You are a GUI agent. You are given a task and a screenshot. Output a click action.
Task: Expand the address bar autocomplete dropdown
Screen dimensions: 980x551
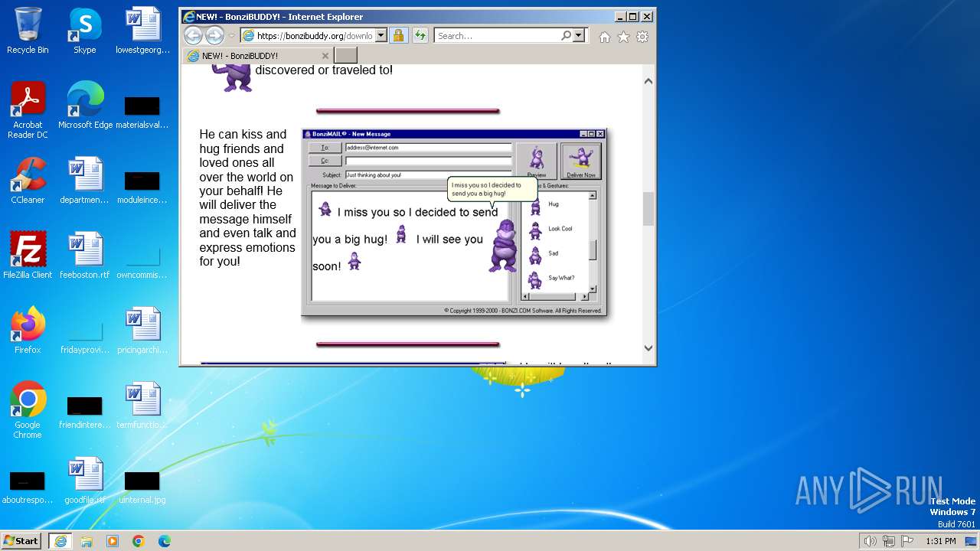[381, 35]
